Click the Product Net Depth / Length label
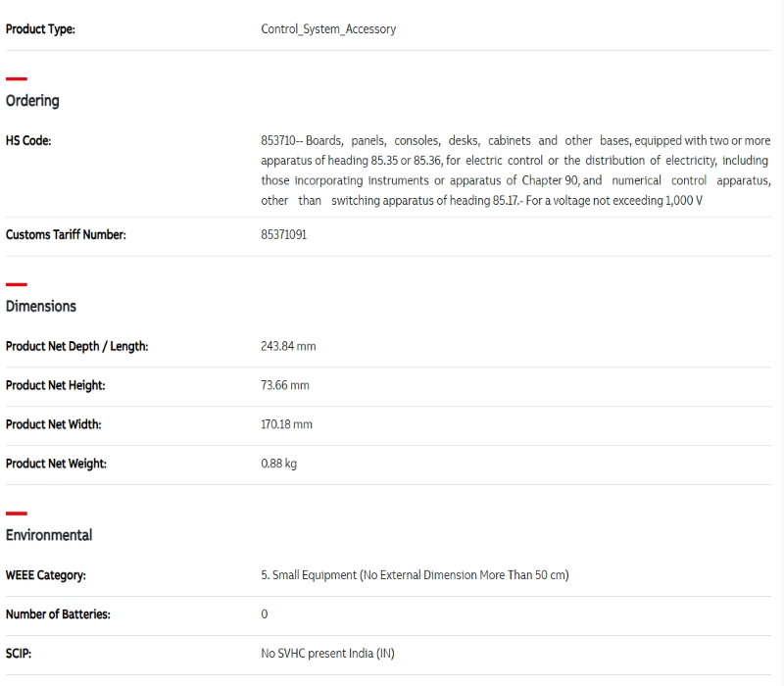 [76, 347]
